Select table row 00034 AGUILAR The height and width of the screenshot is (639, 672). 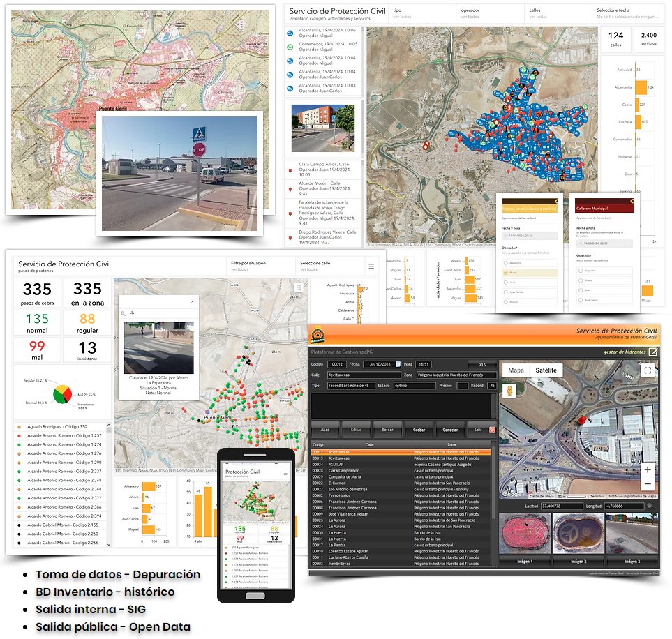[x=401, y=464]
